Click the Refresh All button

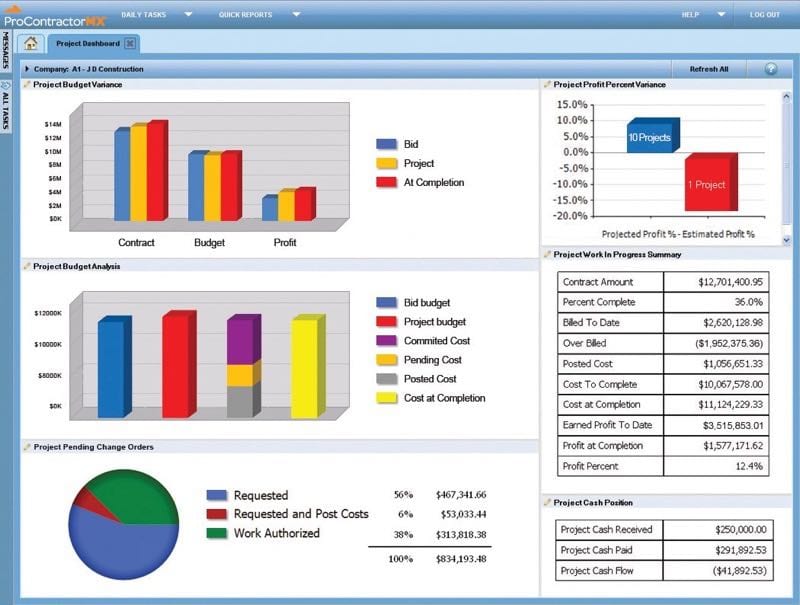point(708,68)
